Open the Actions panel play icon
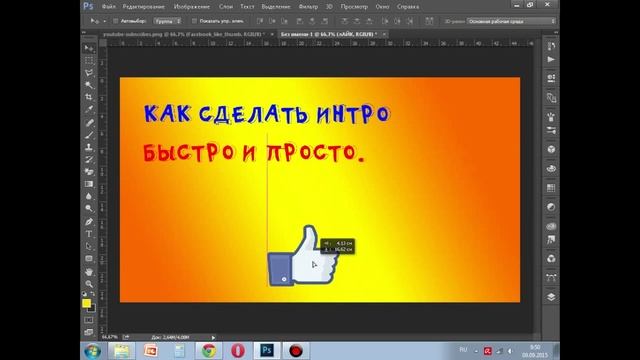Screen dimensions: 640x360 click(x=551, y=60)
